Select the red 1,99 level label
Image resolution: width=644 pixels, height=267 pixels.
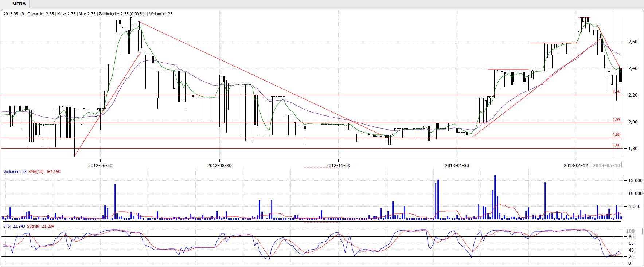[x=616, y=120]
